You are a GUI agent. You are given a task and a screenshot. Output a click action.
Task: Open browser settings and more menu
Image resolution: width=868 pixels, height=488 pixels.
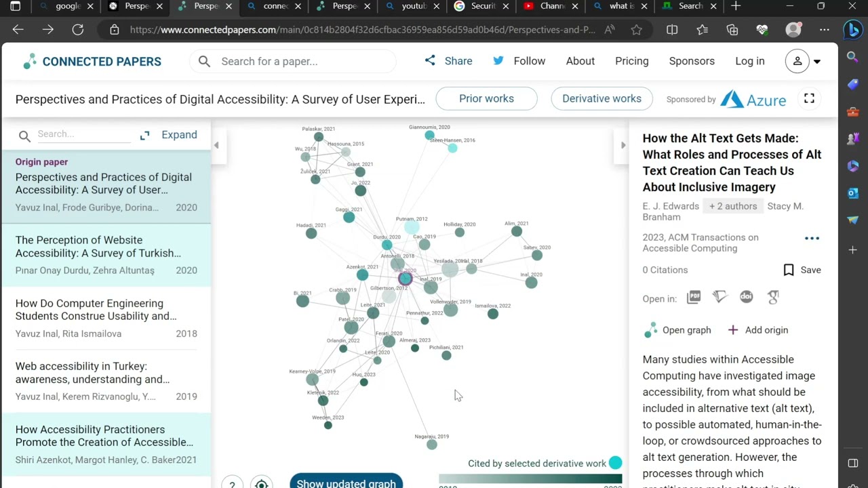coord(824,30)
